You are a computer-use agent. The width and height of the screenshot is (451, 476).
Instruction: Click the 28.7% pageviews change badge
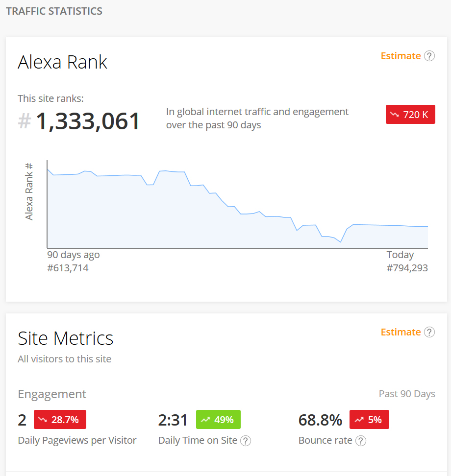[60, 420]
